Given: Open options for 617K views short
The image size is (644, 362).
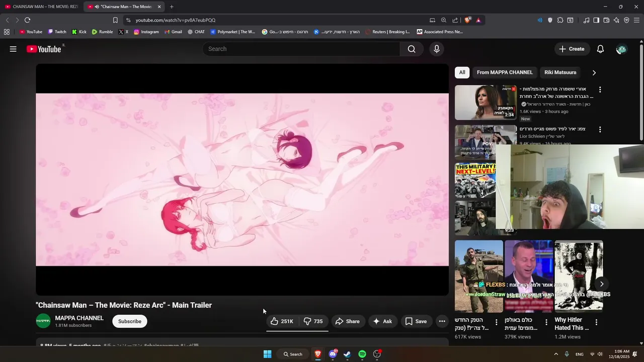Looking at the screenshot, I should (x=496, y=322).
